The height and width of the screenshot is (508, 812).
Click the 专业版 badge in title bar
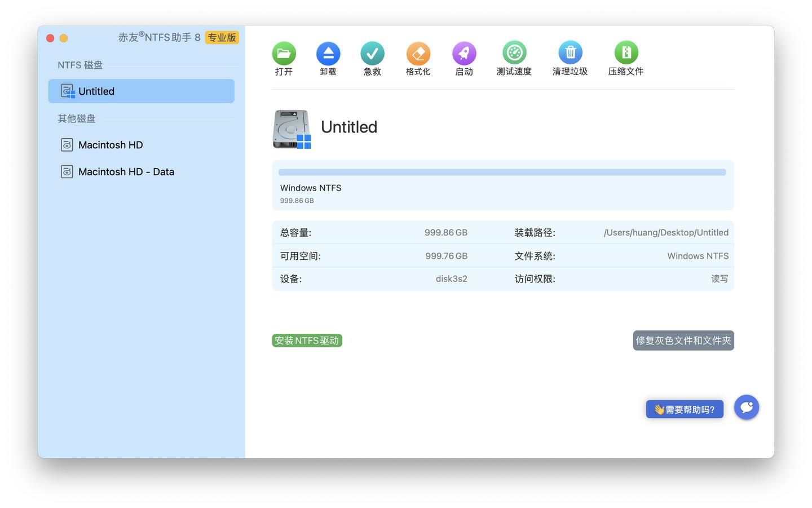[222, 38]
